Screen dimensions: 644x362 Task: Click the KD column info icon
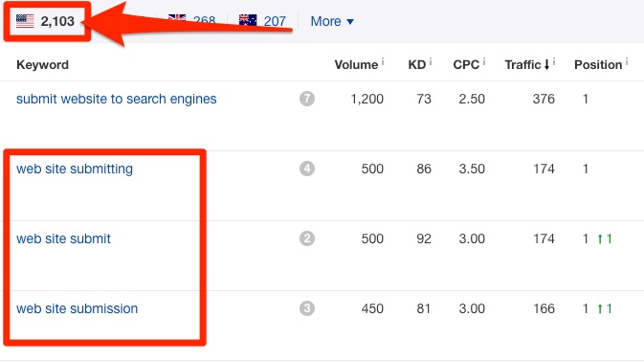pyautogui.click(x=431, y=61)
